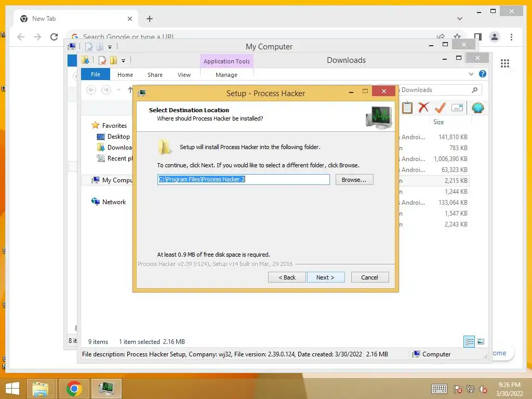Viewport: 532px width, 399px height.
Task: Click the red X Delete toolbar icon
Action: click(423, 108)
